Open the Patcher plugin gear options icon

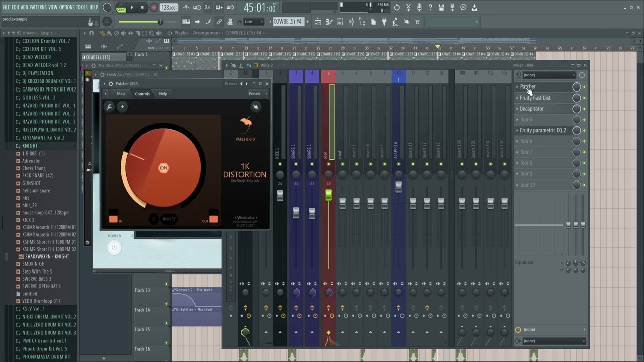[111, 84]
